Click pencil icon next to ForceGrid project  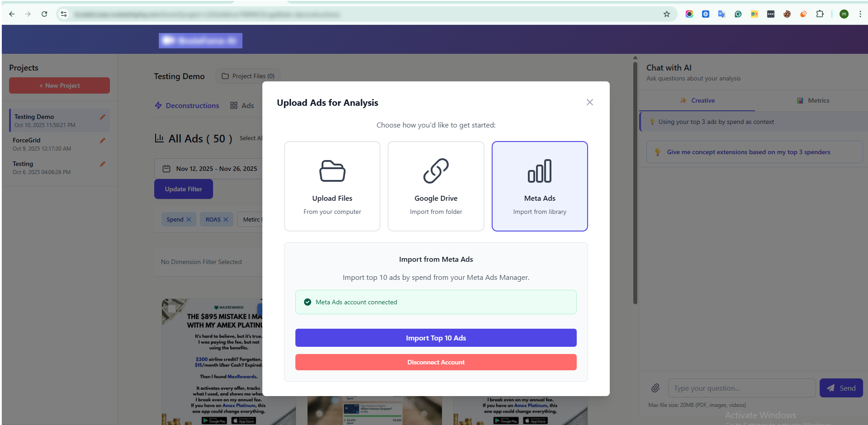(103, 141)
